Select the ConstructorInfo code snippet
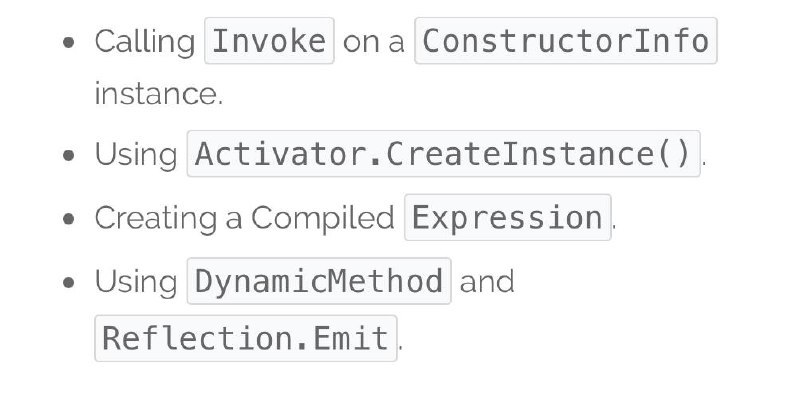 566,41
